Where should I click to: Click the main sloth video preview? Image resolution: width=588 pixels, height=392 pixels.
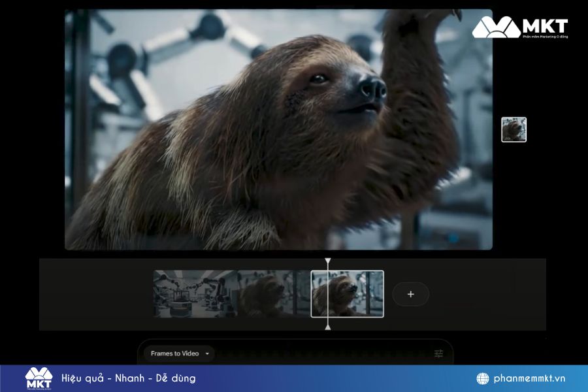tap(278, 129)
